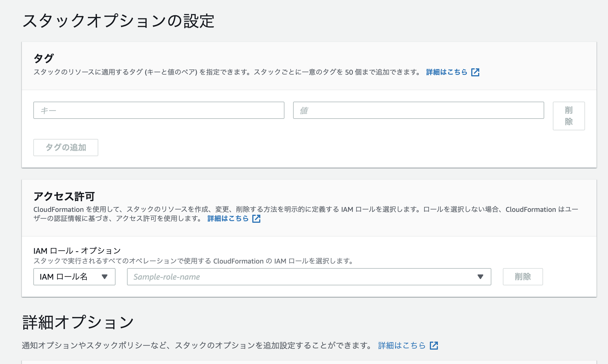608x364 pixels.
Task: Click the キー tag input field
Action: (159, 110)
